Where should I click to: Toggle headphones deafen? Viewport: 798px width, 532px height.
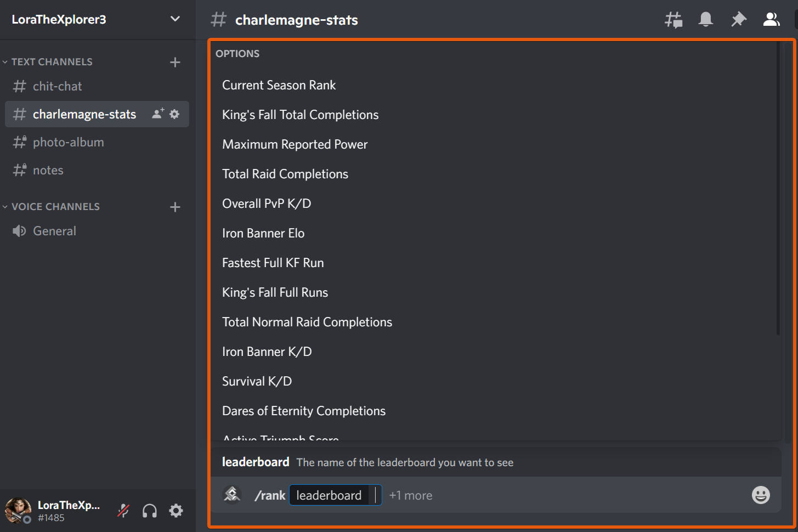(x=150, y=511)
